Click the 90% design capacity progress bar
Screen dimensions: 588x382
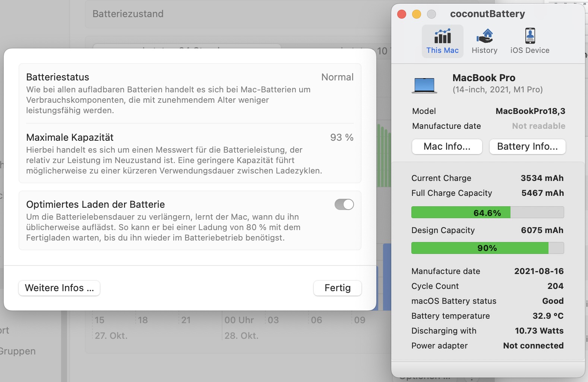pos(487,248)
